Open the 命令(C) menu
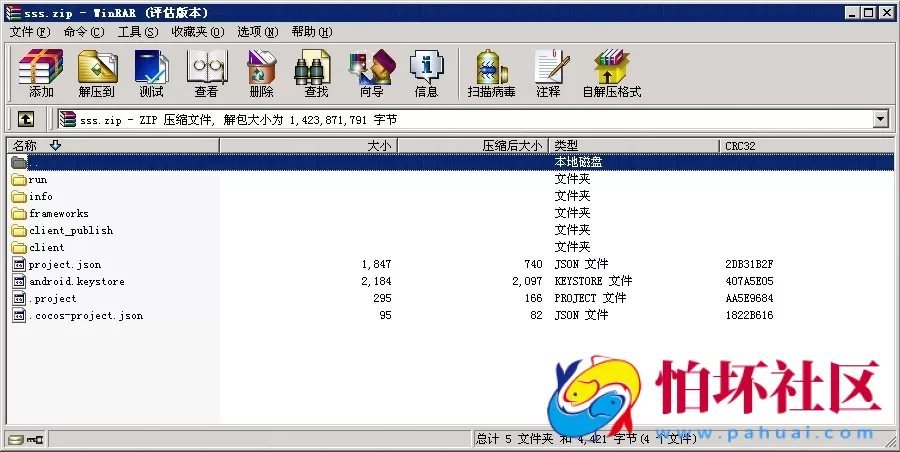 click(84, 32)
